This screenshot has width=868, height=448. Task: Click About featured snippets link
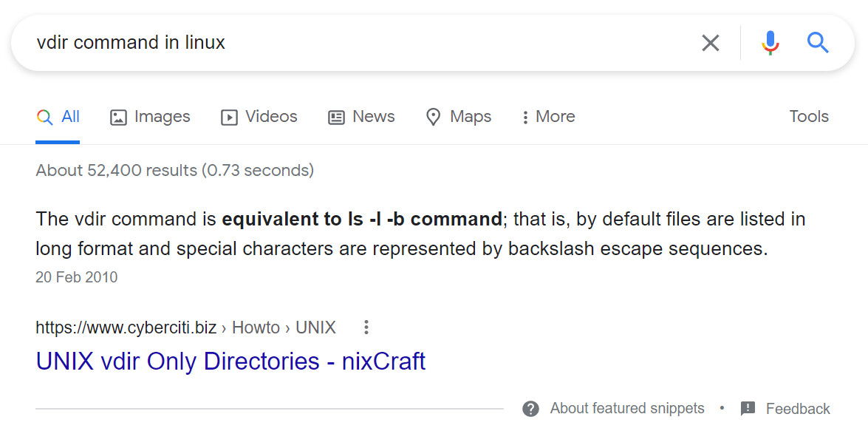point(627,409)
